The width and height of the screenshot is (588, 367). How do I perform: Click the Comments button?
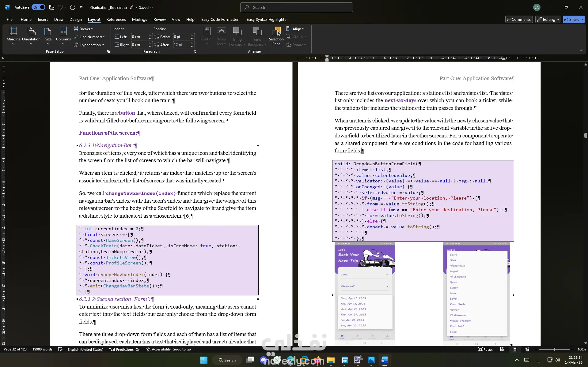click(x=518, y=19)
